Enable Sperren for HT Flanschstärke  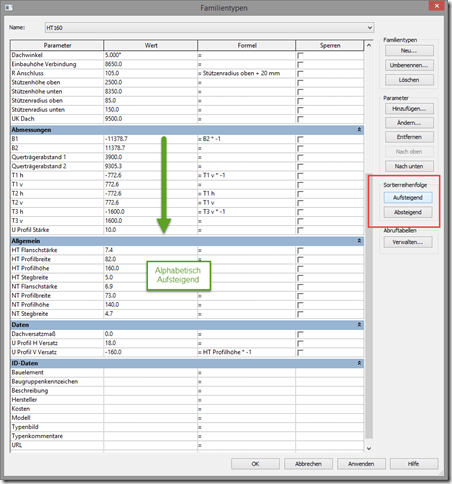click(x=300, y=250)
